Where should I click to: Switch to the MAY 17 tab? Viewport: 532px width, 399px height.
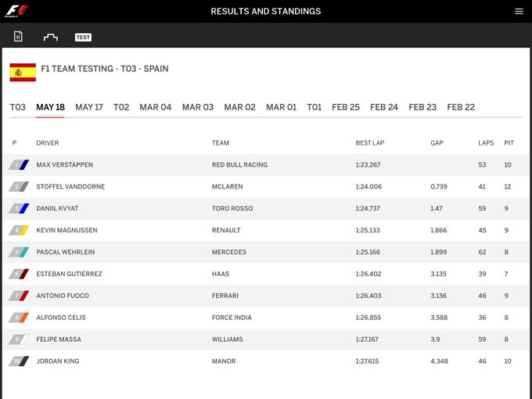(89, 107)
